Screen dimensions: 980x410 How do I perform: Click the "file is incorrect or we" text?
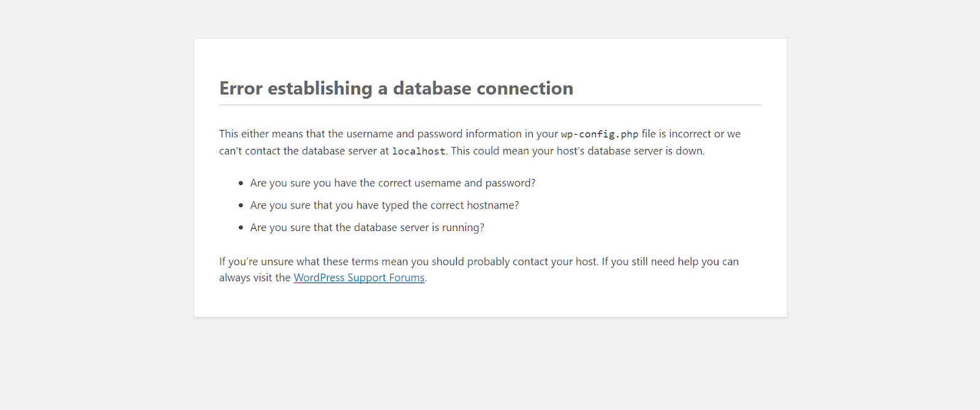click(691, 134)
